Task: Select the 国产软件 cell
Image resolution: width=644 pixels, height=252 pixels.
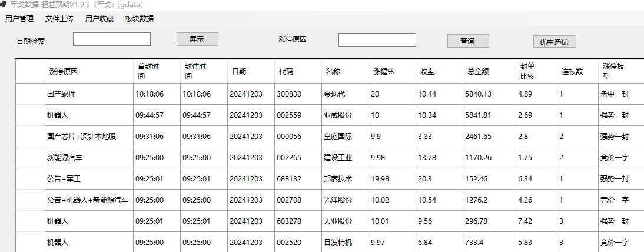Action: tap(89, 94)
